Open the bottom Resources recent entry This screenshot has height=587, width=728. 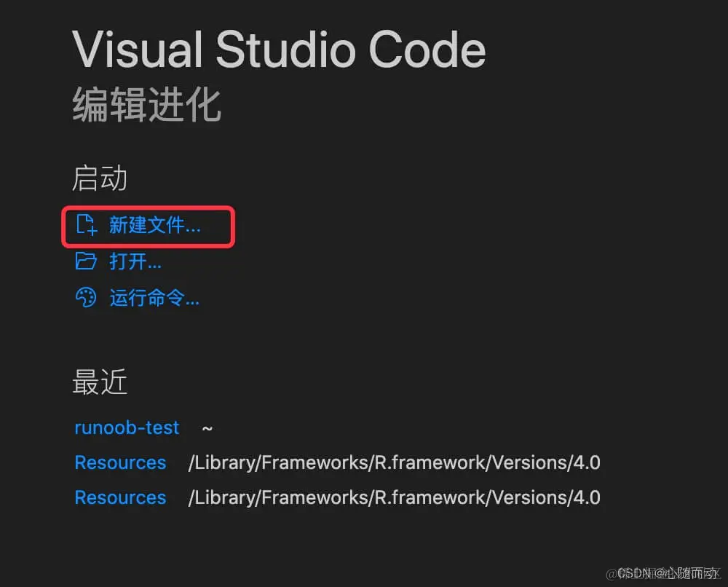click(x=120, y=497)
